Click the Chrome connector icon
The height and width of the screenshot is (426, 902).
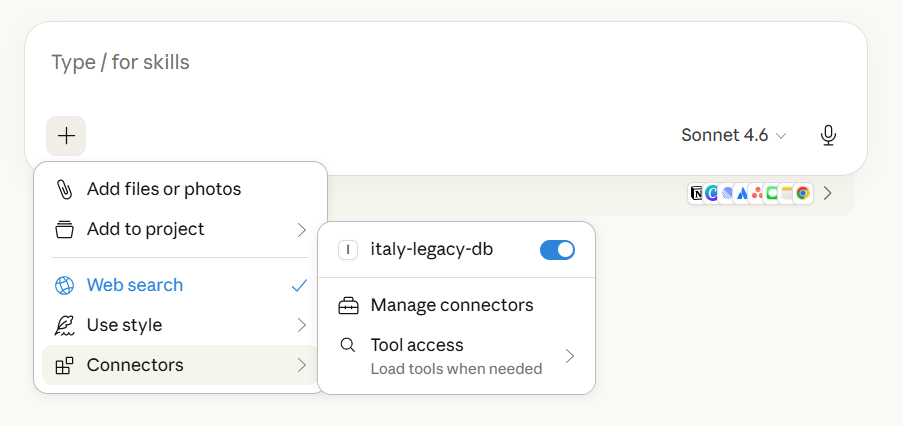(802, 193)
